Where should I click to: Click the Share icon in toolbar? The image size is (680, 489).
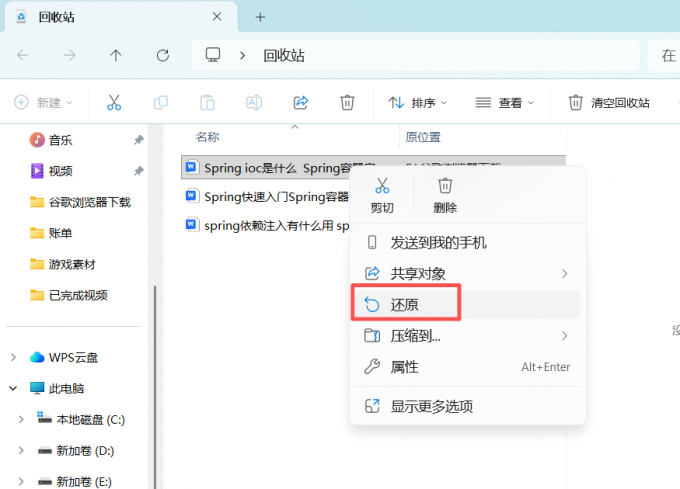point(301,103)
